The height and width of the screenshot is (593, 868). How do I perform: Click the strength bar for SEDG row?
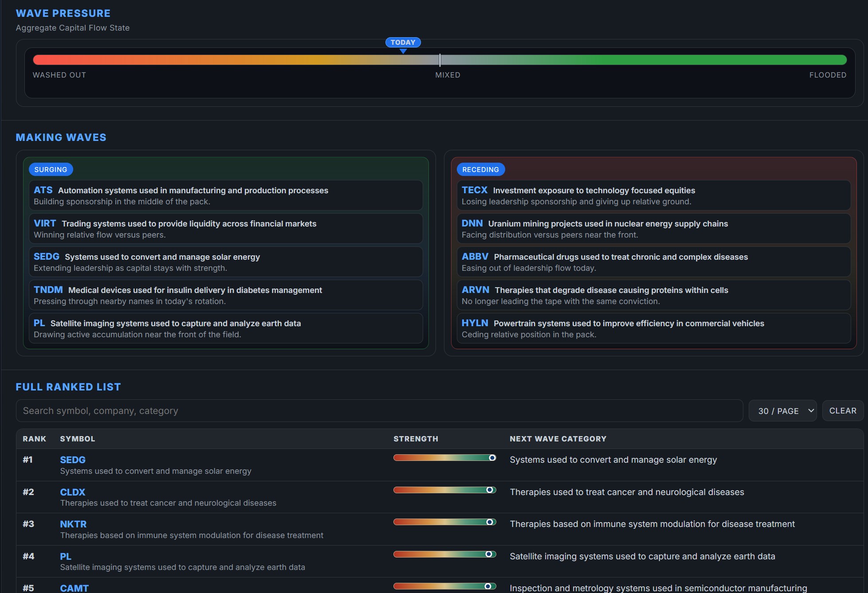click(444, 458)
